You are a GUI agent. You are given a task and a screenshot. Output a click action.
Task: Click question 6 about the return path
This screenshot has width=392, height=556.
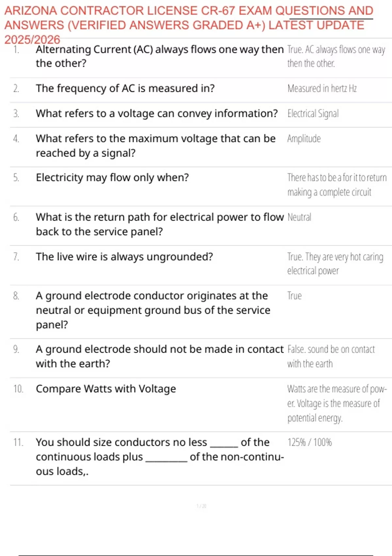159,224
